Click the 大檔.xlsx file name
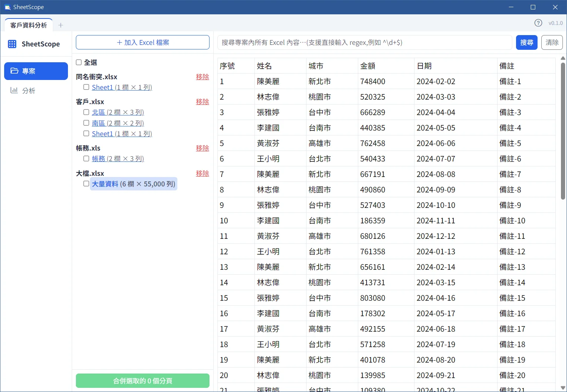This screenshot has width=567, height=392. [x=90, y=173]
